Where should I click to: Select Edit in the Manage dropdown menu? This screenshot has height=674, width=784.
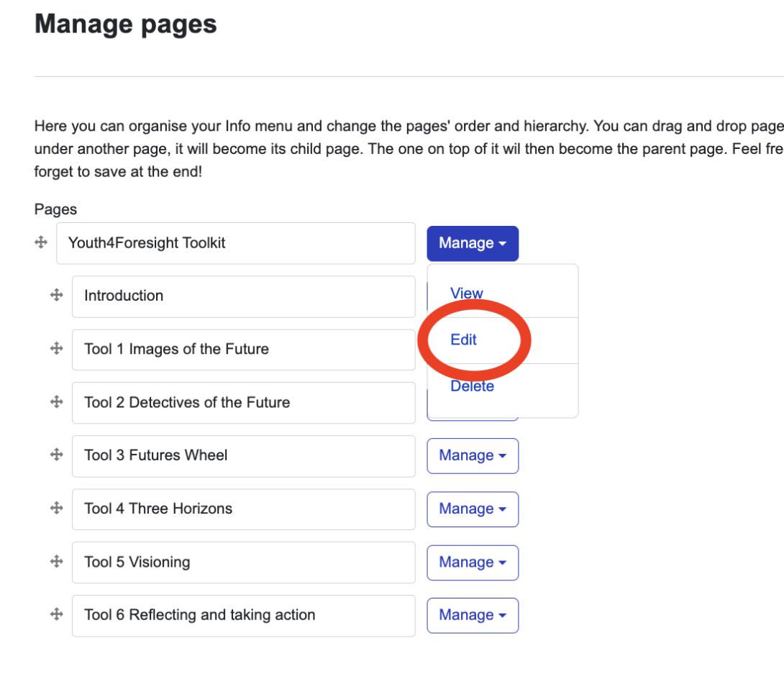click(464, 340)
